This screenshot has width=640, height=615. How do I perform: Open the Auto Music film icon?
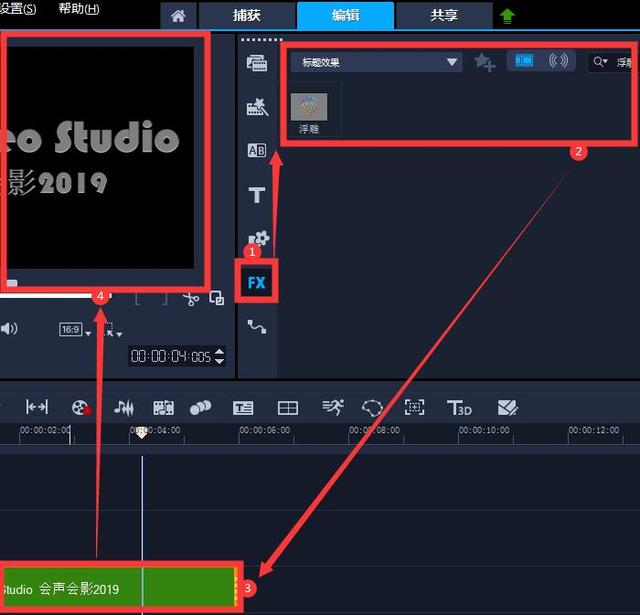tap(163, 408)
